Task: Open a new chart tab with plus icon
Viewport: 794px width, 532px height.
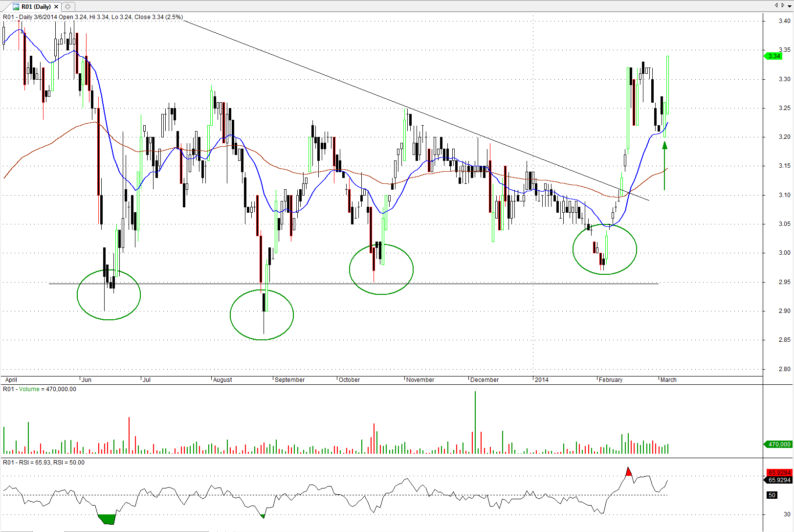Action: point(68,6)
